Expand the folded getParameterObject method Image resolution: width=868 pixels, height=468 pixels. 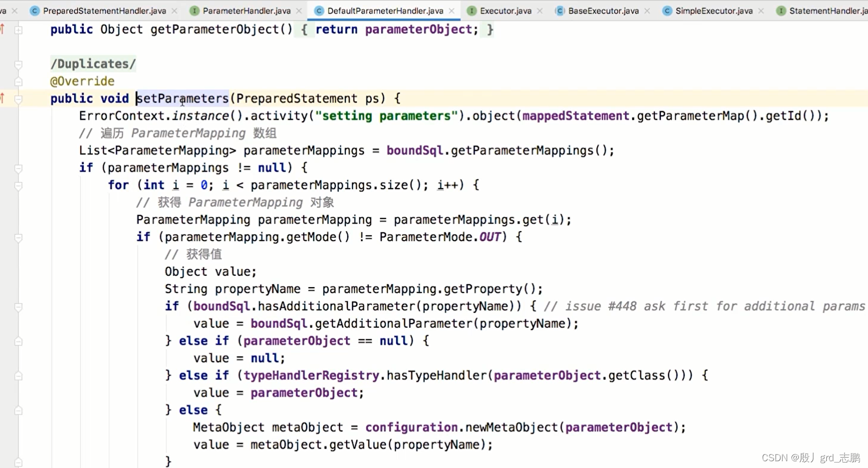pyautogui.click(x=18, y=30)
